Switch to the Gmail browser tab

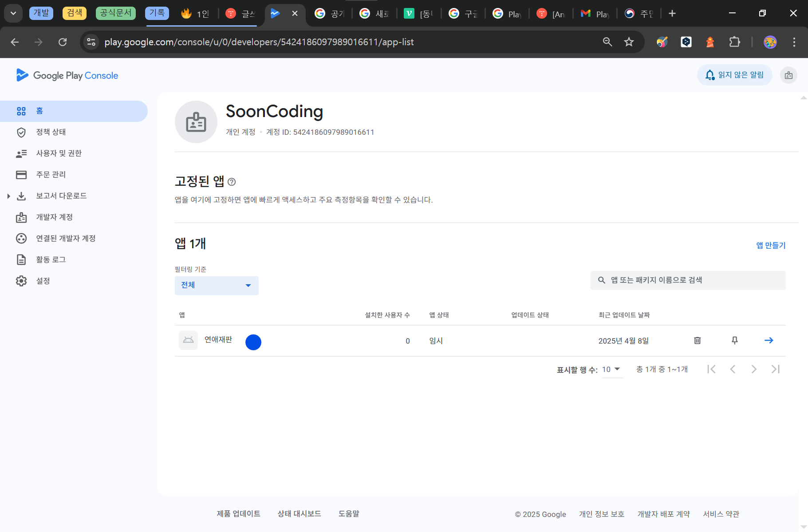tap(595, 14)
